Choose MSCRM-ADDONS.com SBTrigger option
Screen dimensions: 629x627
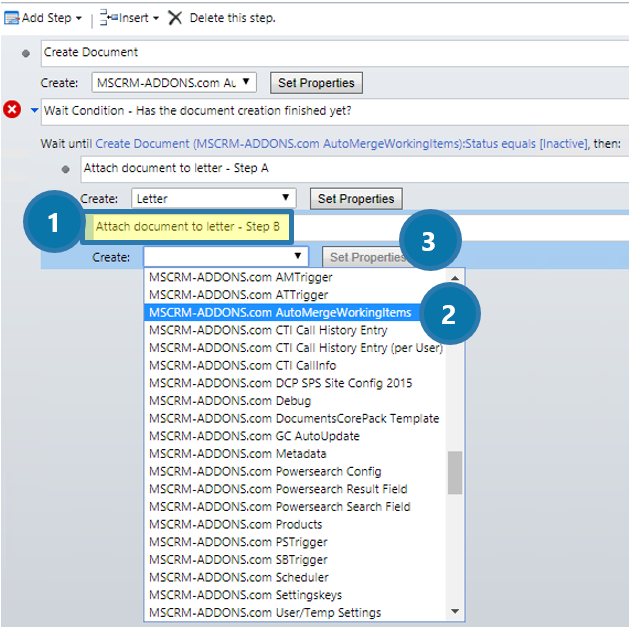[295, 560]
